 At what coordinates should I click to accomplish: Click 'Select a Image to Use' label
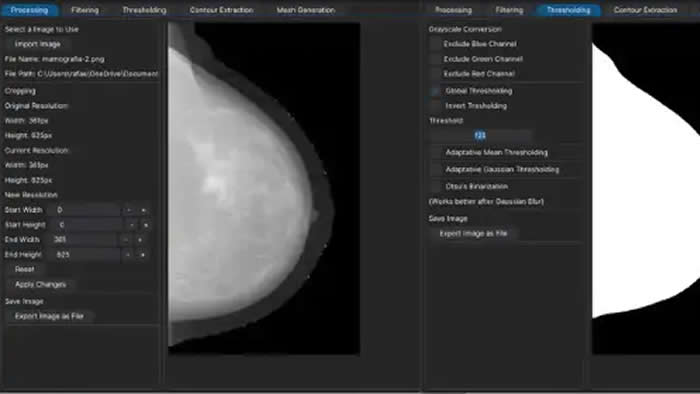coord(42,29)
